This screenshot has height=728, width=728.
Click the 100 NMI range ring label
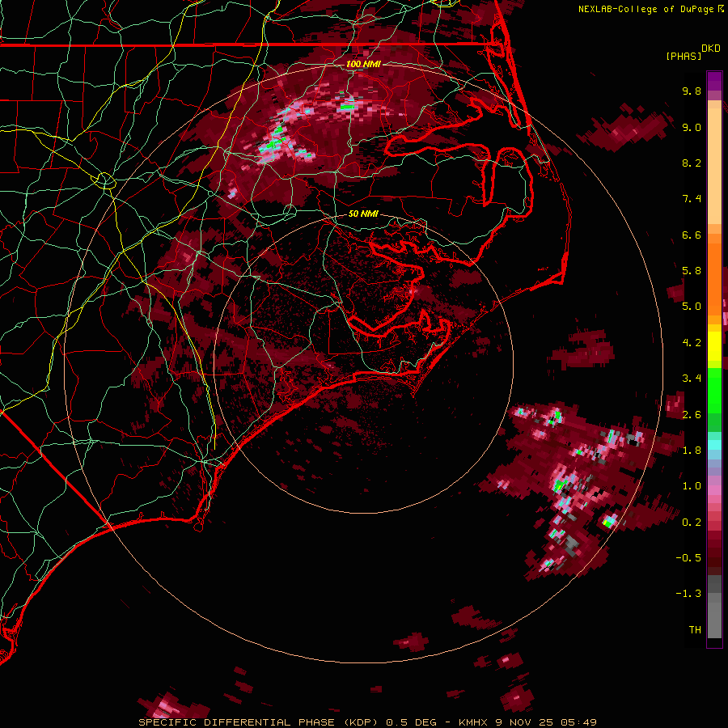(363, 64)
